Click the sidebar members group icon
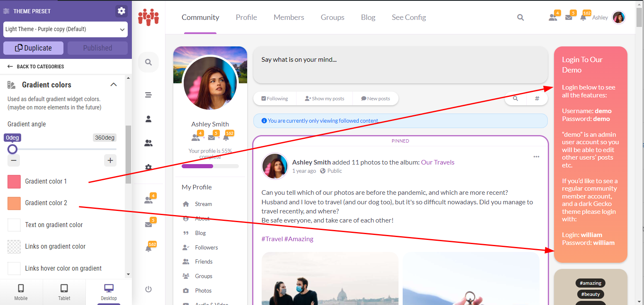 click(148, 143)
